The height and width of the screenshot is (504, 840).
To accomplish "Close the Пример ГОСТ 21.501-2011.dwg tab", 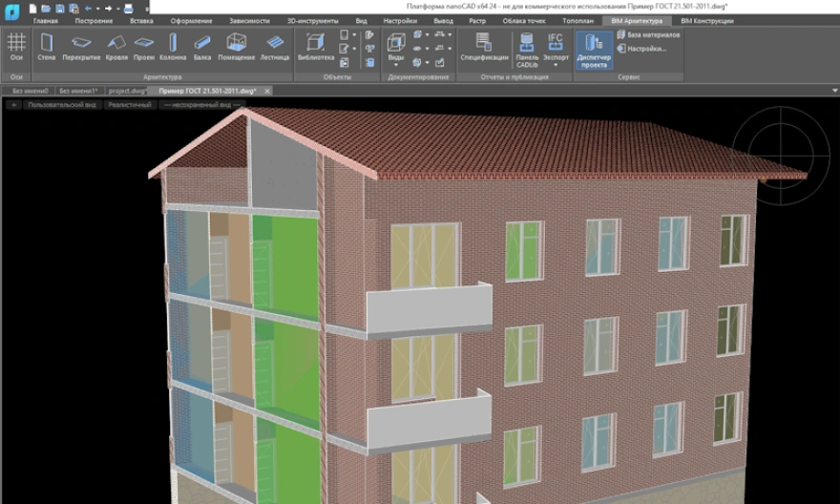I will 266,91.
